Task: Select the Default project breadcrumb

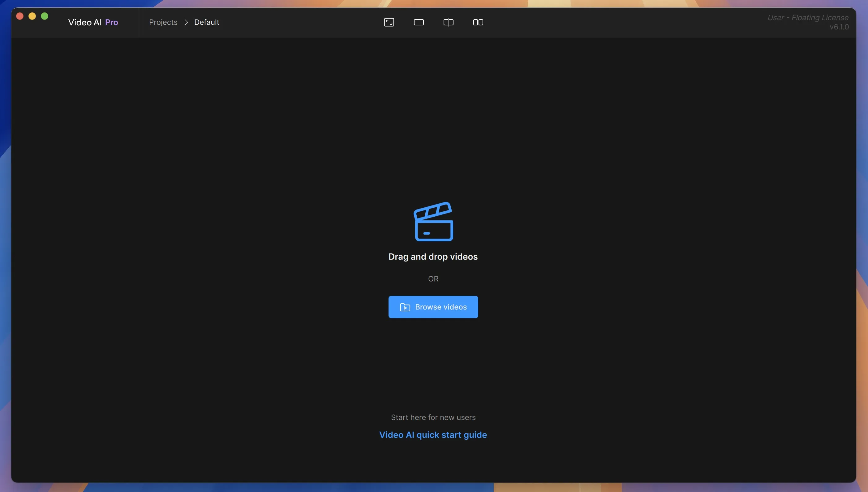Action: pyautogui.click(x=207, y=22)
